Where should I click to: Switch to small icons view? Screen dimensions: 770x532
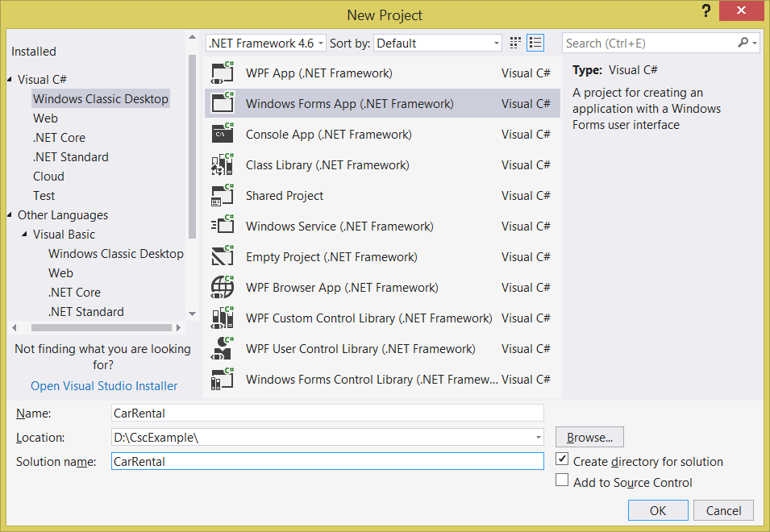[x=514, y=43]
